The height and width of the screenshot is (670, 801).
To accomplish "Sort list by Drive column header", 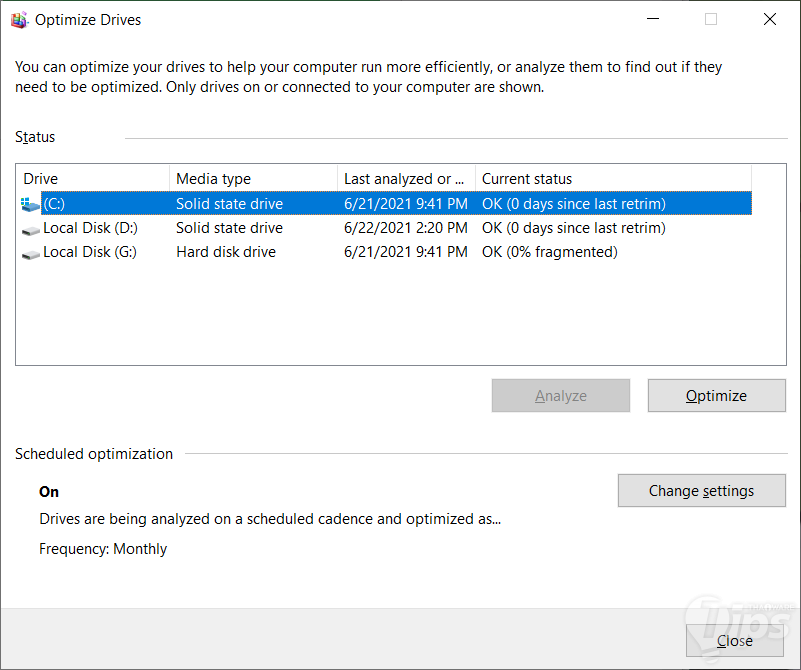I will [94, 179].
